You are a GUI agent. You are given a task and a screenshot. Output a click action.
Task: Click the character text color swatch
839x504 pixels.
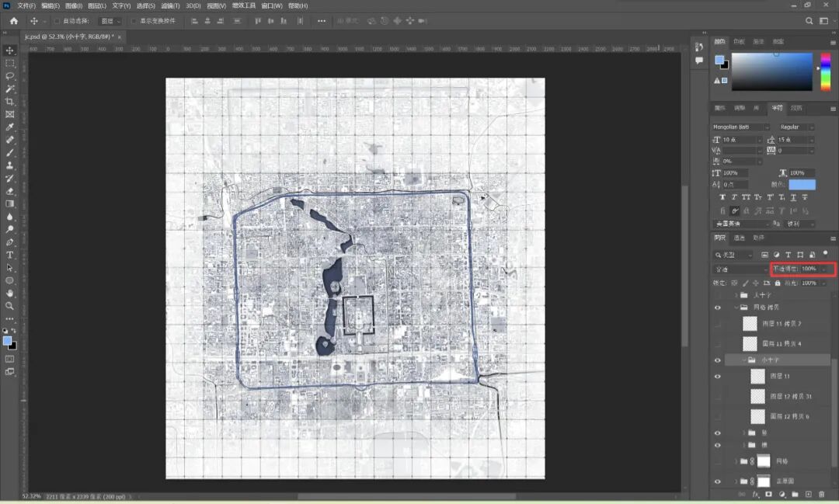(x=802, y=185)
